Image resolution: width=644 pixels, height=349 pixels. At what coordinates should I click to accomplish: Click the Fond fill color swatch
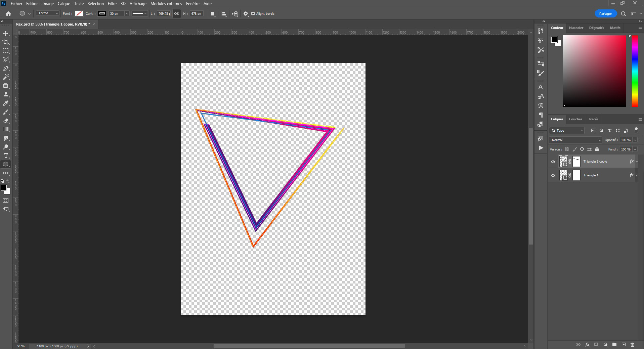tap(79, 13)
